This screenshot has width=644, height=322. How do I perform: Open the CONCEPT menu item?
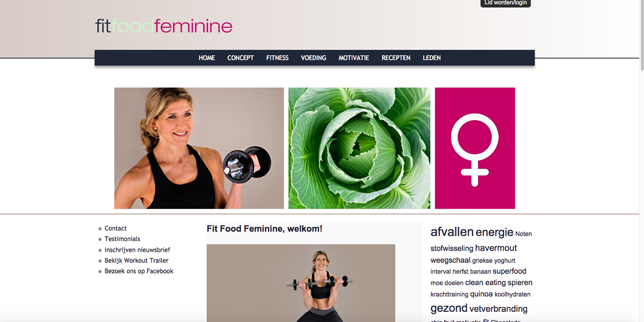pyautogui.click(x=240, y=58)
